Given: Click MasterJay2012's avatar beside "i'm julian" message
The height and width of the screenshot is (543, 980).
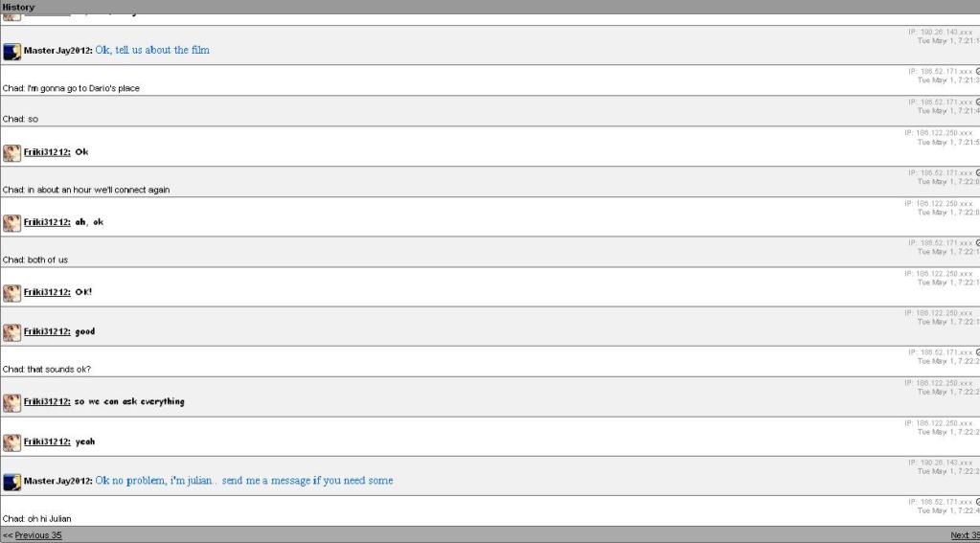Looking at the screenshot, I should [11, 482].
